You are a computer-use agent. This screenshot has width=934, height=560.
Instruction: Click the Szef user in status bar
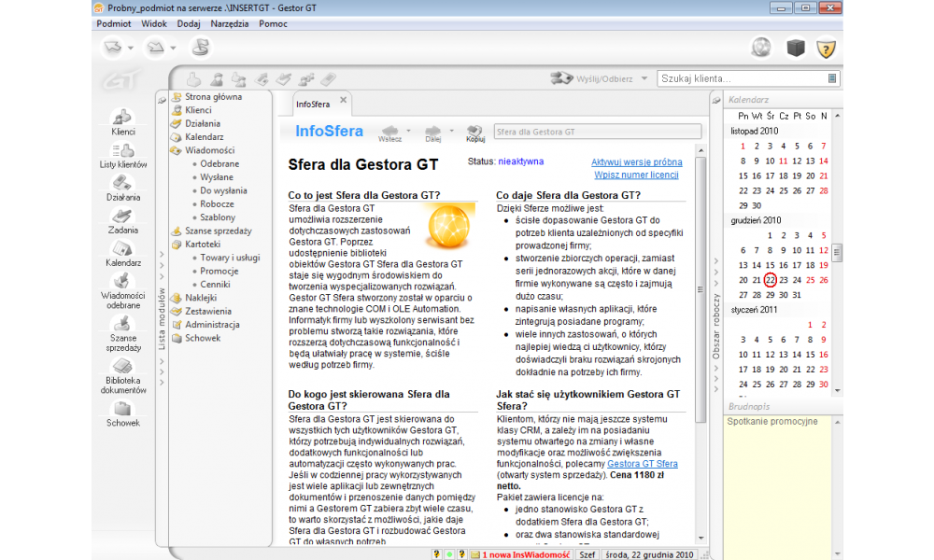pos(587,554)
